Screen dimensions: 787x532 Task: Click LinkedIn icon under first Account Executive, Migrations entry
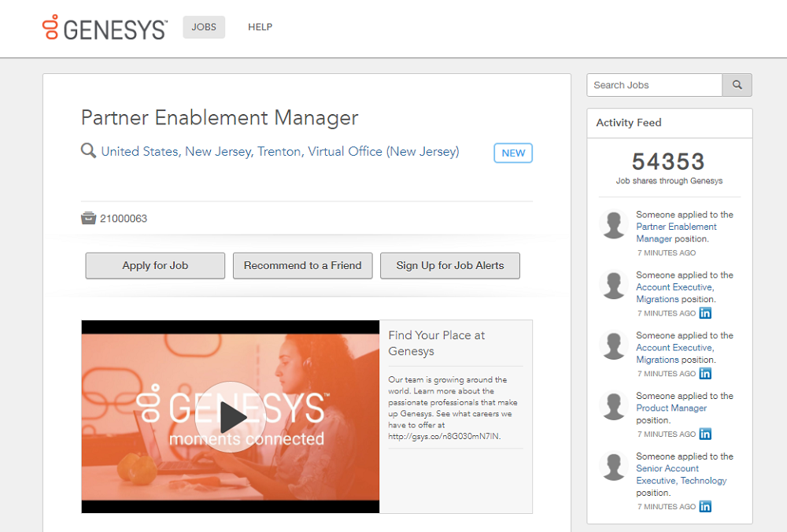click(705, 313)
